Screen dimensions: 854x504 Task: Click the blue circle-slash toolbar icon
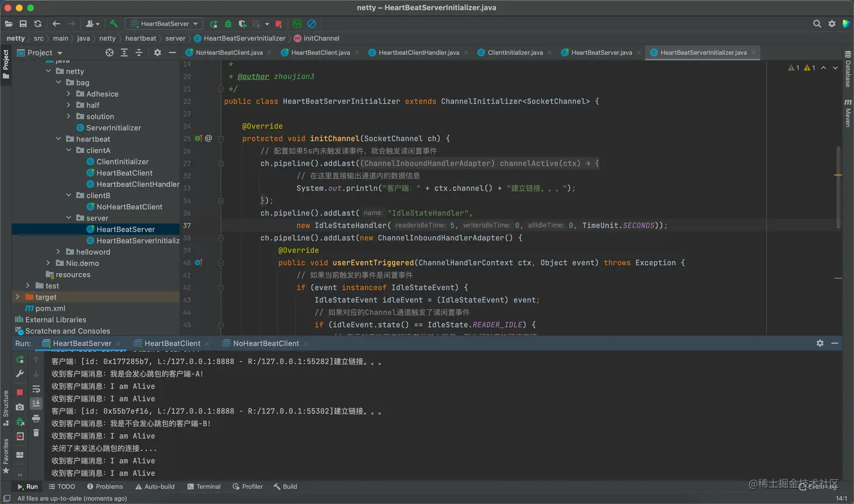point(312,24)
